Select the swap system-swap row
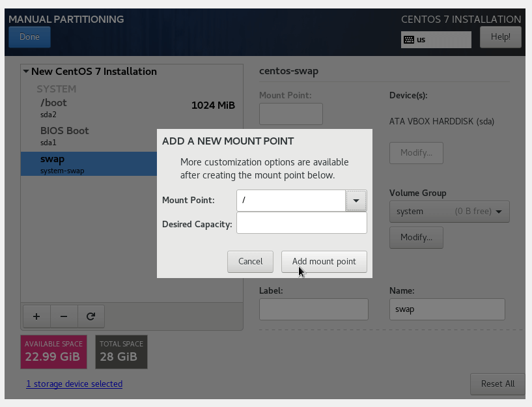The width and height of the screenshot is (532, 407). pos(89,164)
